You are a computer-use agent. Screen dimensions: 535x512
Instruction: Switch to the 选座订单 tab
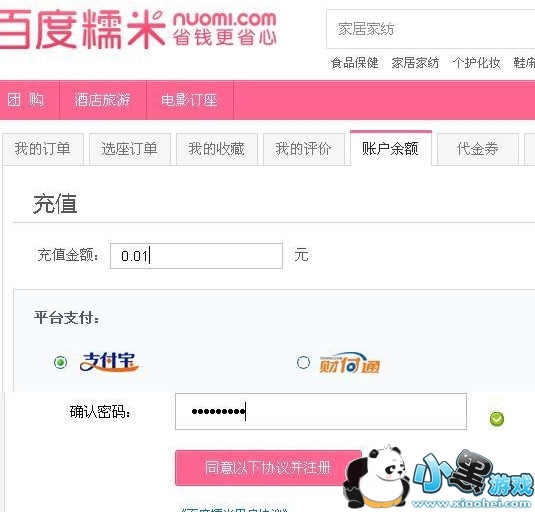coord(130,149)
